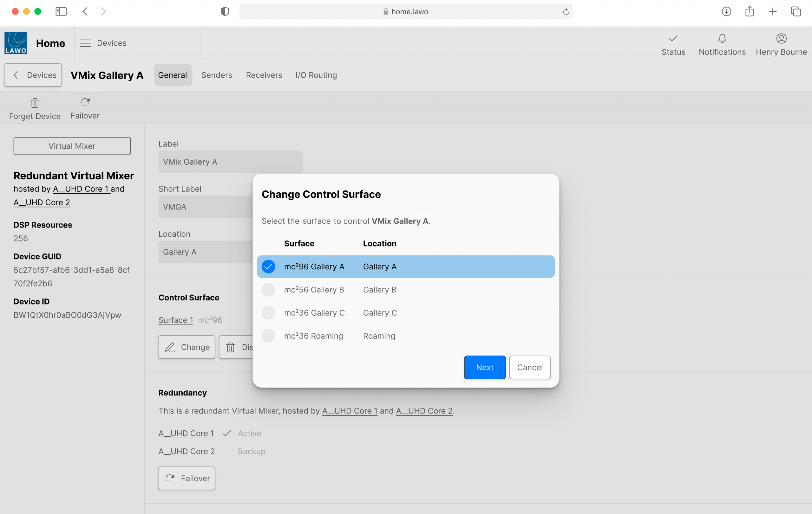
Task: Reload the home.lawo page
Action: [x=566, y=12]
